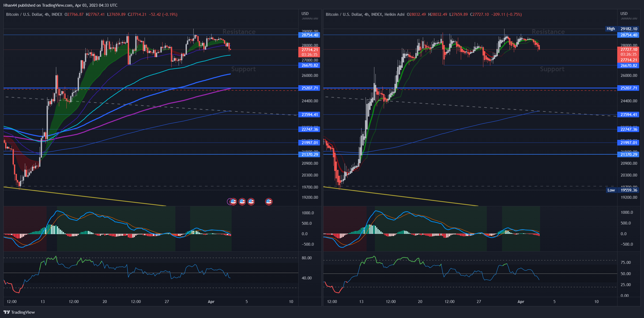Click the 'Hhan44 published on TradingView.com' header text
The height and width of the screenshot is (318, 644).
point(38,5)
